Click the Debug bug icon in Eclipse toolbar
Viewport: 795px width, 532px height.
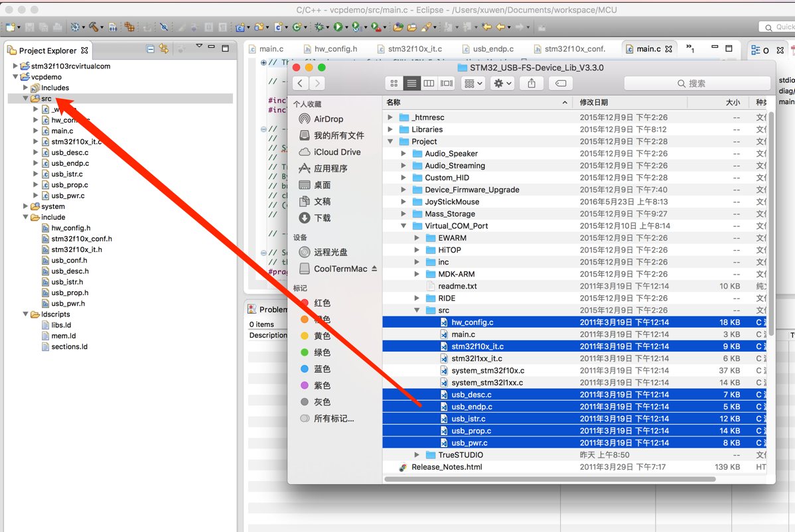[319, 27]
